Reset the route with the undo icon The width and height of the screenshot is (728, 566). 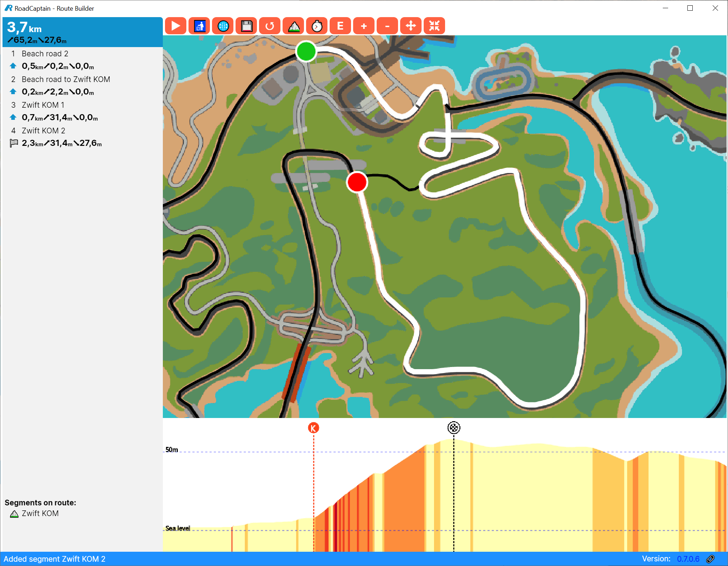(x=270, y=25)
